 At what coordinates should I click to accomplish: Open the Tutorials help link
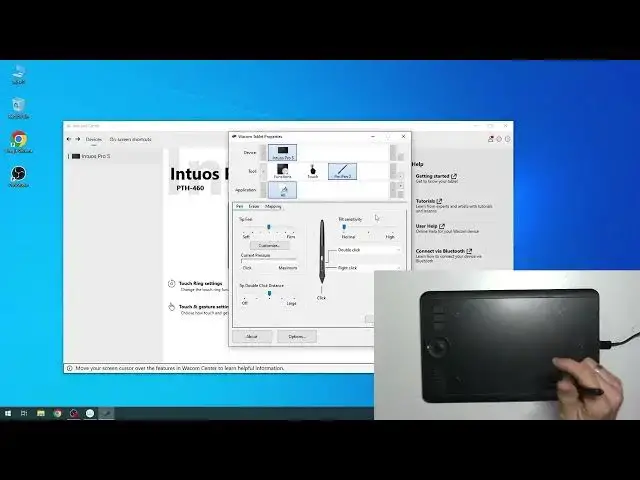click(x=429, y=201)
